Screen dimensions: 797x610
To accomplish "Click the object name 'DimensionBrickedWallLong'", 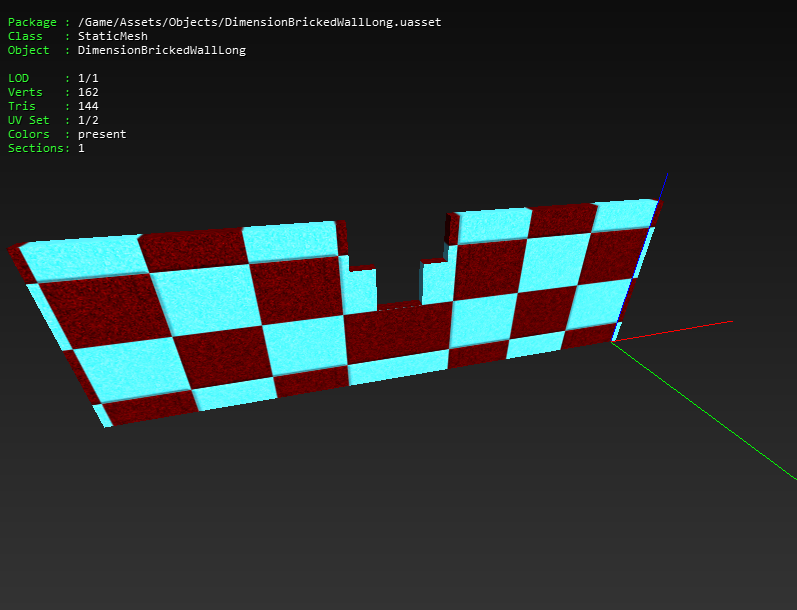I will coord(162,50).
